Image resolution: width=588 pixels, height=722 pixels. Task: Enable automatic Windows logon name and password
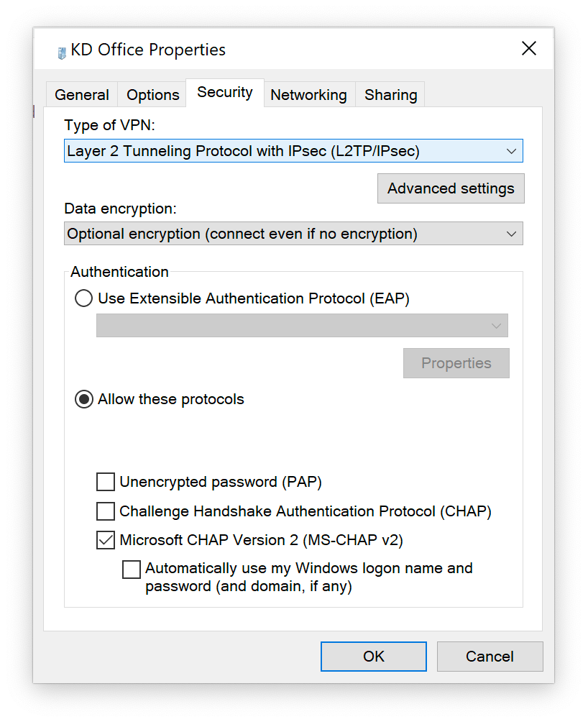[132, 570]
